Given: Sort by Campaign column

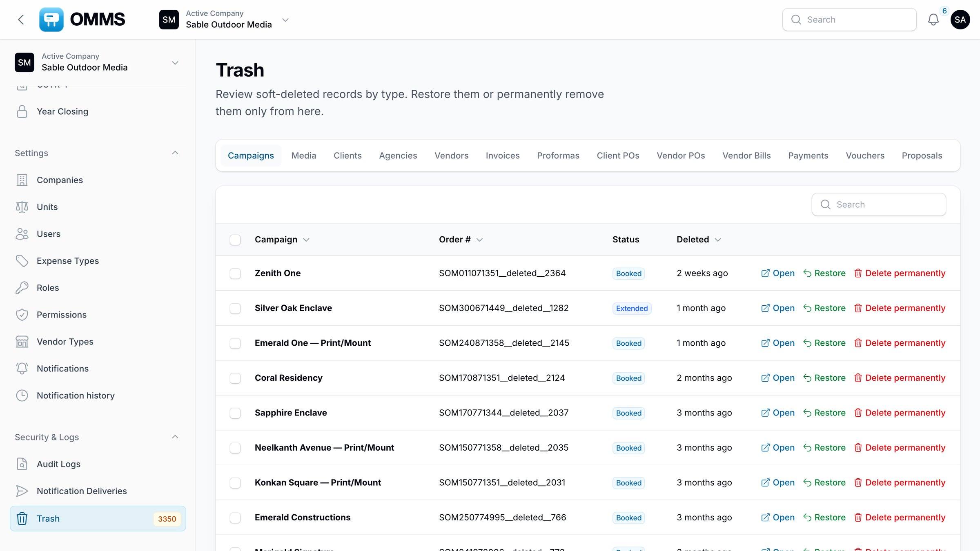Looking at the screenshot, I should coord(282,240).
